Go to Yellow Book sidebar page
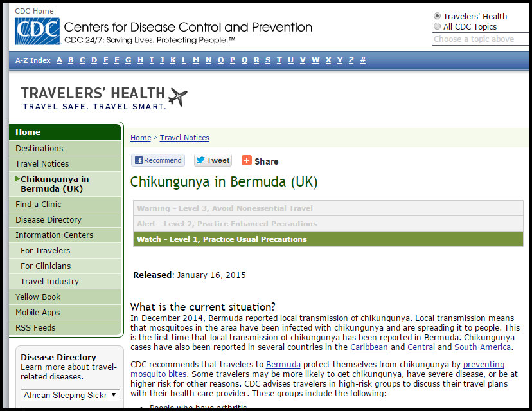 [x=38, y=297]
